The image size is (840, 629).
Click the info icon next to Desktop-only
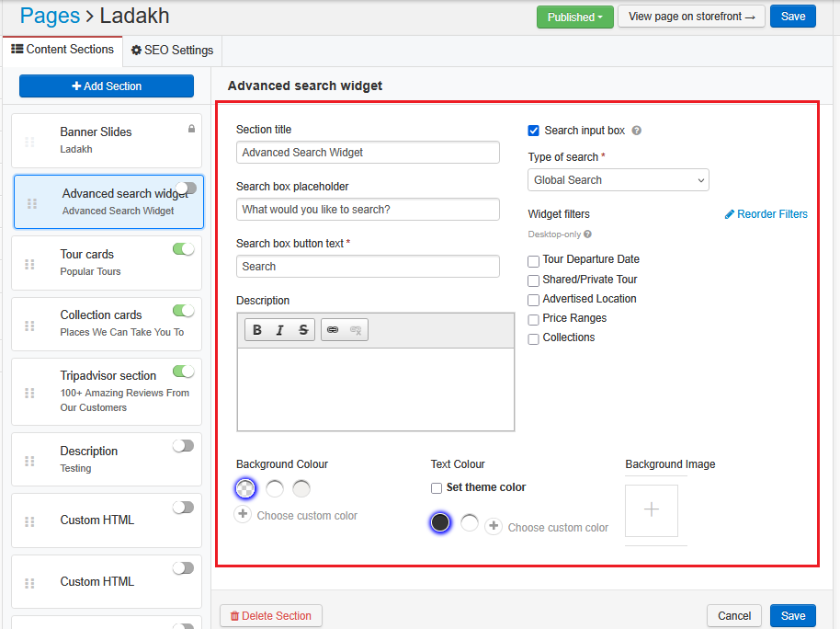(x=587, y=234)
